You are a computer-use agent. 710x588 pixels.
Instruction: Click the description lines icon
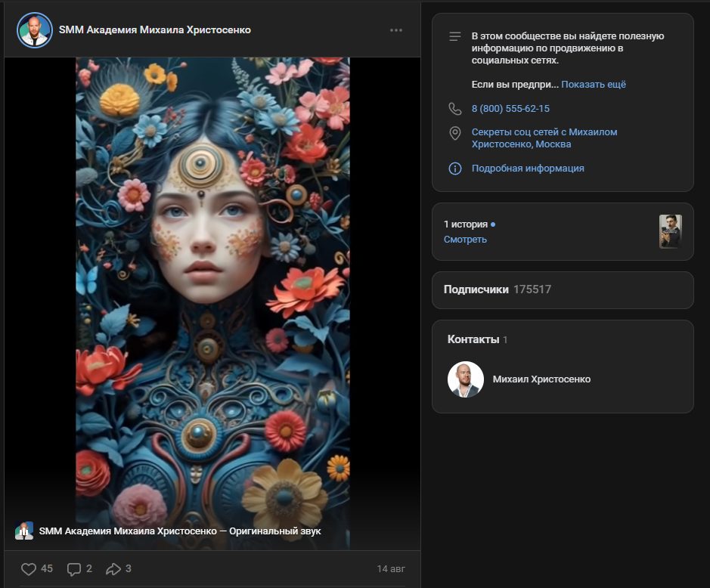[x=454, y=36]
